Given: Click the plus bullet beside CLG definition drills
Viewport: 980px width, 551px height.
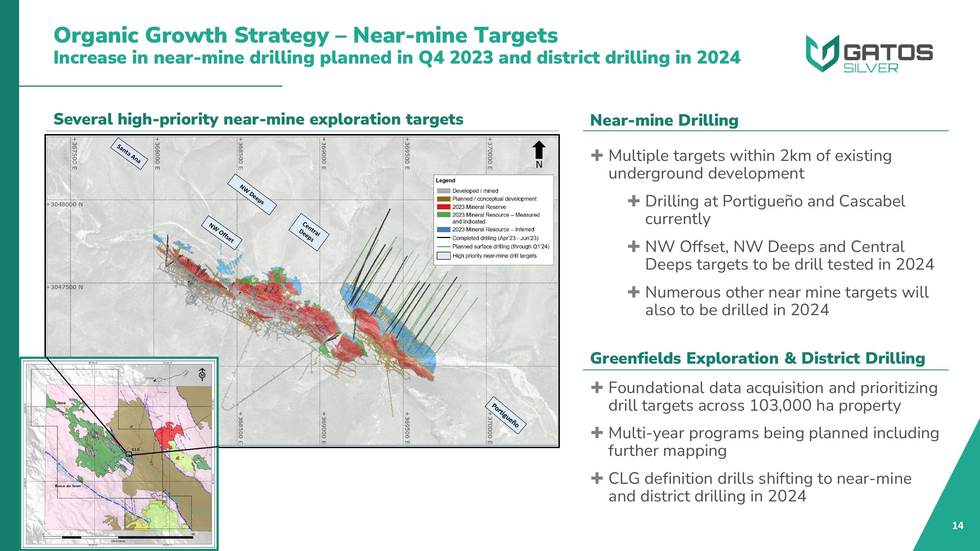Looking at the screenshot, I should (597, 478).
